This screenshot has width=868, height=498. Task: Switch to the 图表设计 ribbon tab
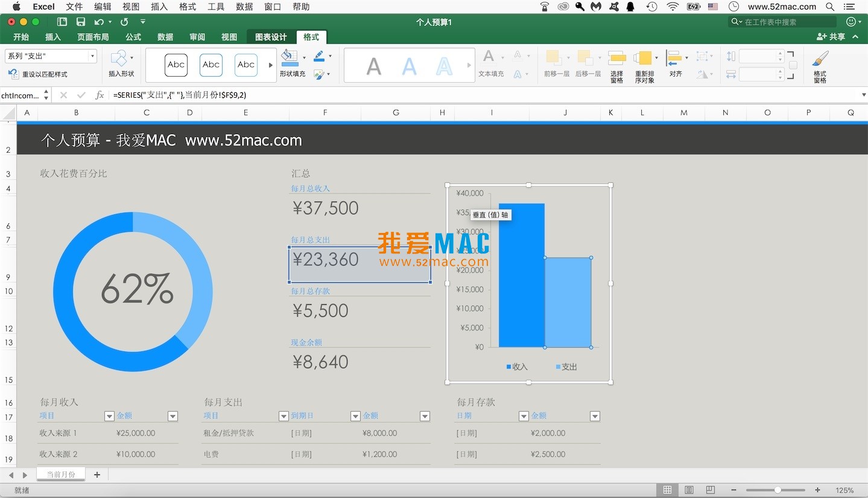(271, 37)
